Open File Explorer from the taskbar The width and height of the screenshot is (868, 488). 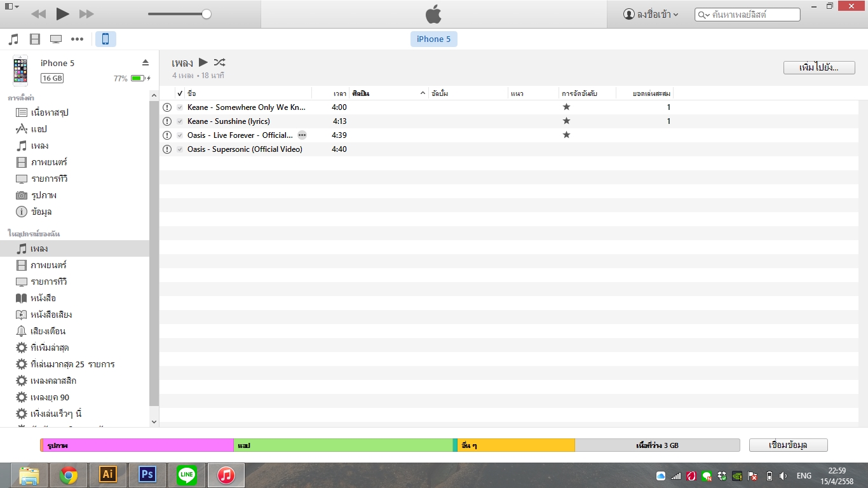[x=30, y=475]
